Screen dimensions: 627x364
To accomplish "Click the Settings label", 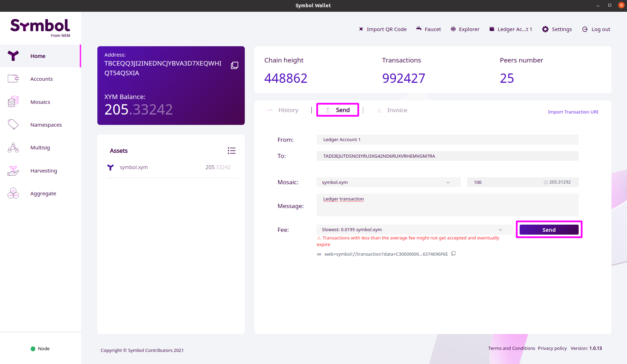I will (562, 29).
